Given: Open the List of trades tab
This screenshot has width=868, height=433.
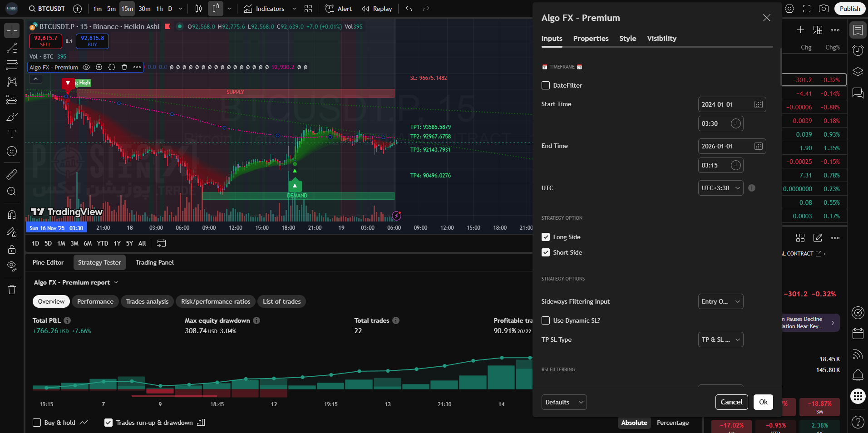Looking at the screenshot, I should [281, 301].
